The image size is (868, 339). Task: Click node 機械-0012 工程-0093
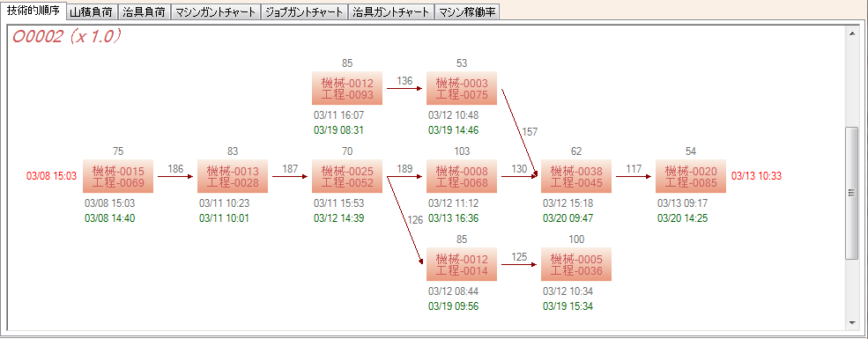click(x=347, y=88)
